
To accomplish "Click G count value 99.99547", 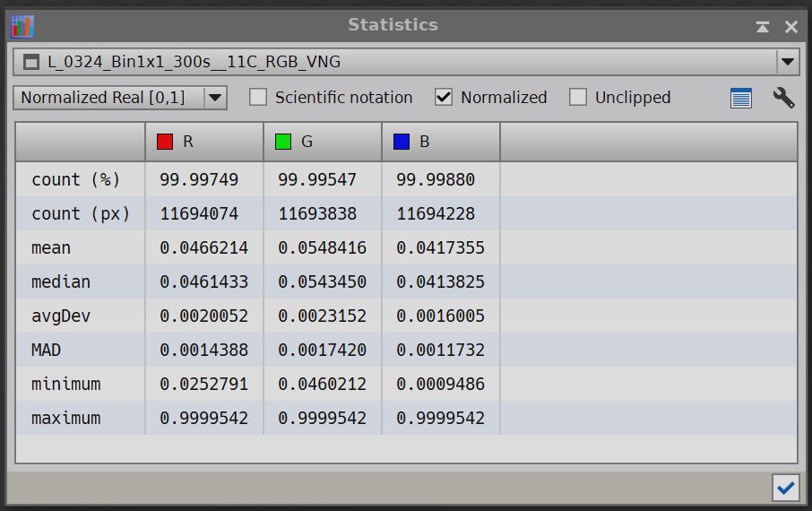I will (x=317, y=180).
